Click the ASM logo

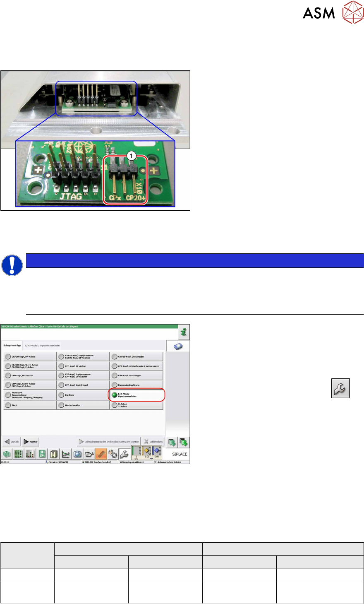[332, 12]
